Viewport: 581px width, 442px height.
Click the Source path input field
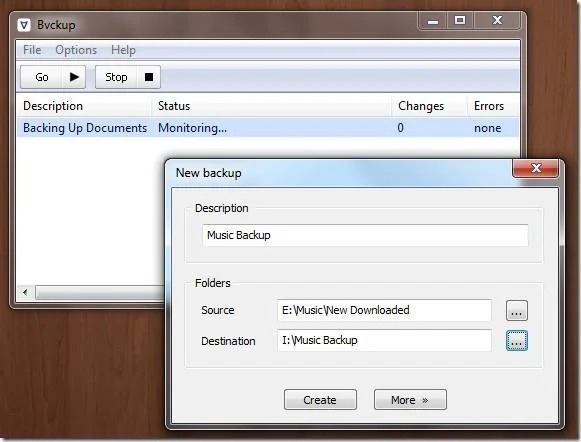click(384, 310)
